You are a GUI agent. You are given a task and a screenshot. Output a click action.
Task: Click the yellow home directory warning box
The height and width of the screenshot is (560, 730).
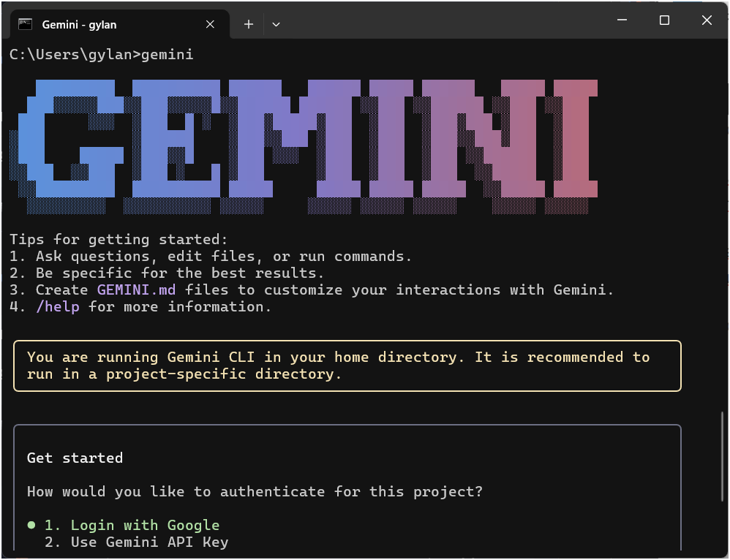click(x=347, y=366)
